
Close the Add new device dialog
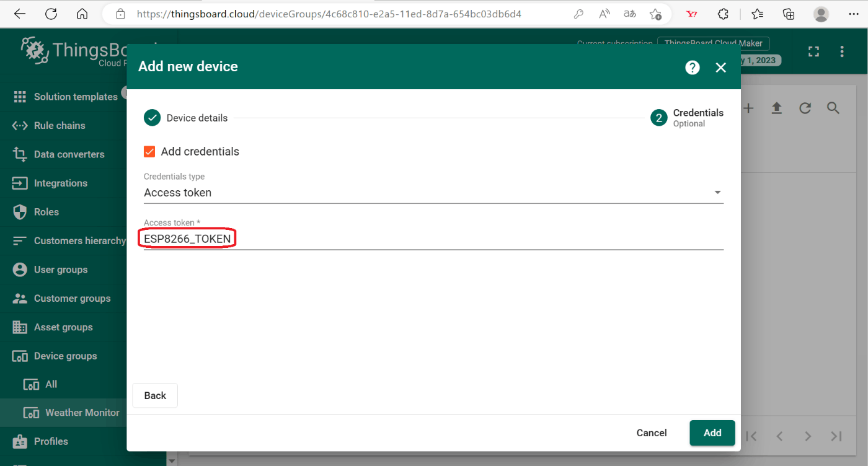(x=720, y=68)
